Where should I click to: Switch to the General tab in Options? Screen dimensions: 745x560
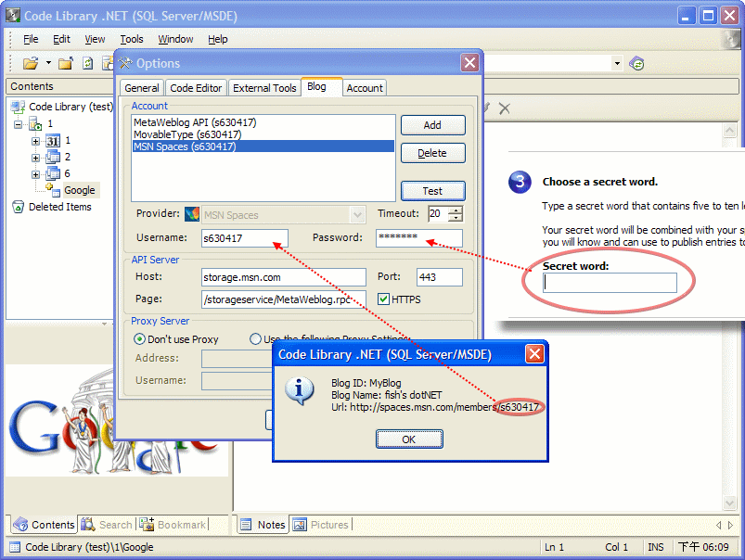tap(142, 88)
